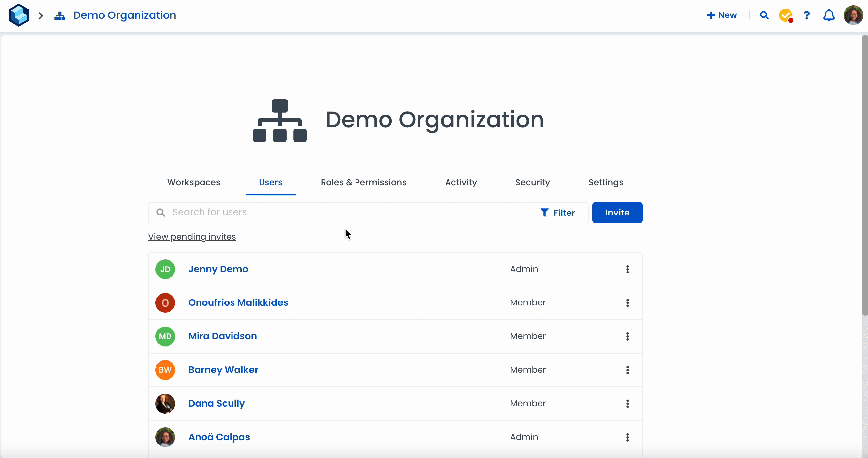Open the search magnifier in top bar
Image resolution: width=868 pixels, height=458 pixels.
(764, 15)
